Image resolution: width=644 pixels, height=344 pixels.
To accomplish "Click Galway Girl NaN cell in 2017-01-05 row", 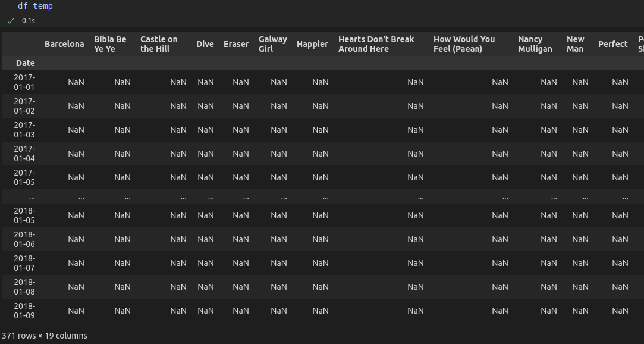I will (279, 177).
